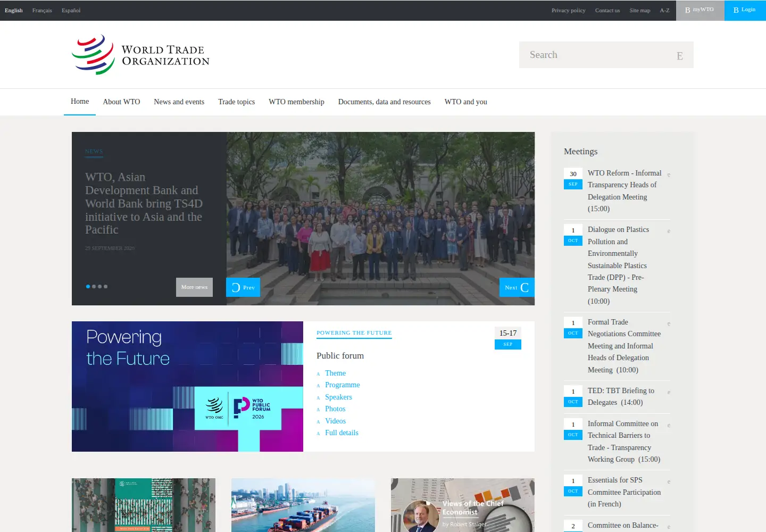Open the Public forum Full details link
The image size is (766, 532).
pos(342,433)
